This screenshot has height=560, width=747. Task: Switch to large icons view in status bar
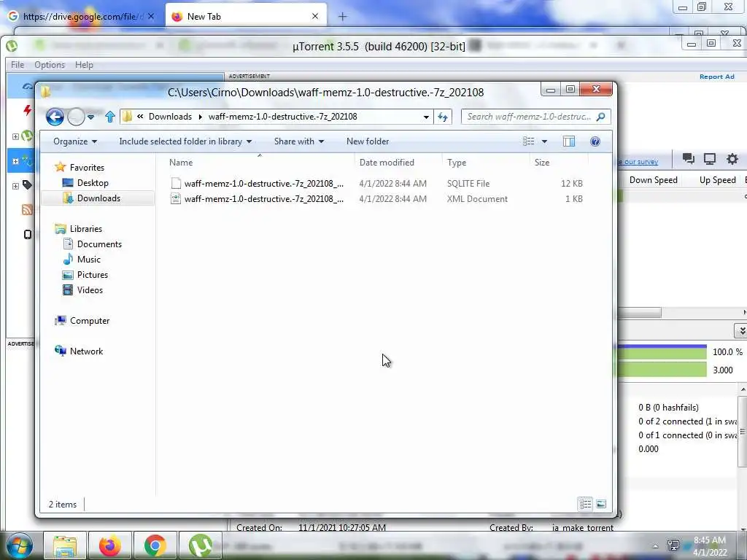pos(601,504)
